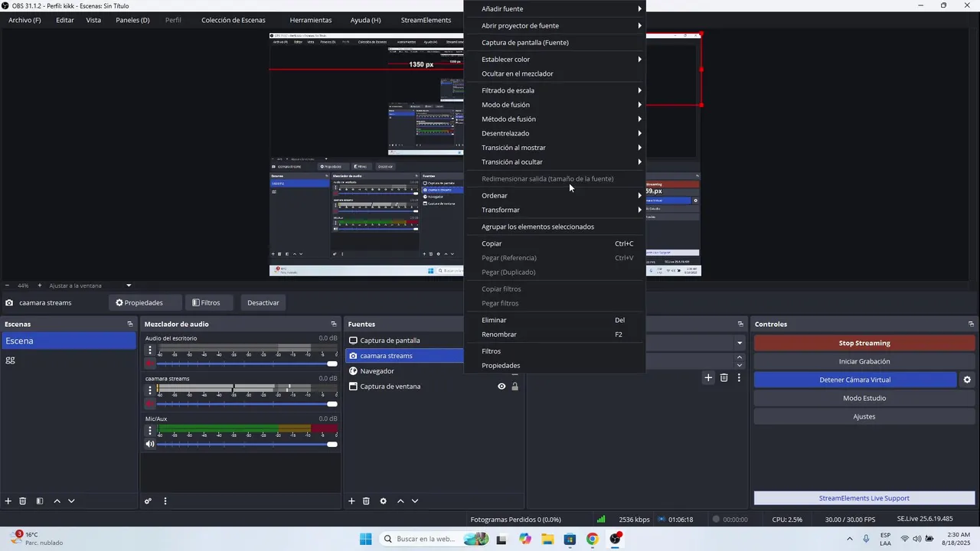
Task: Increase transition duration with the up arrow
Action: coord(740,357)
